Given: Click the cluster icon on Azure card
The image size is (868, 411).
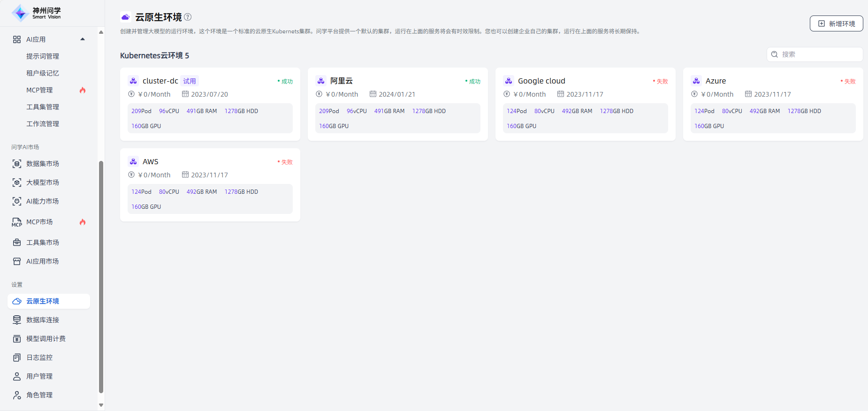Looking at the screenshot, I should click(696, 81).
